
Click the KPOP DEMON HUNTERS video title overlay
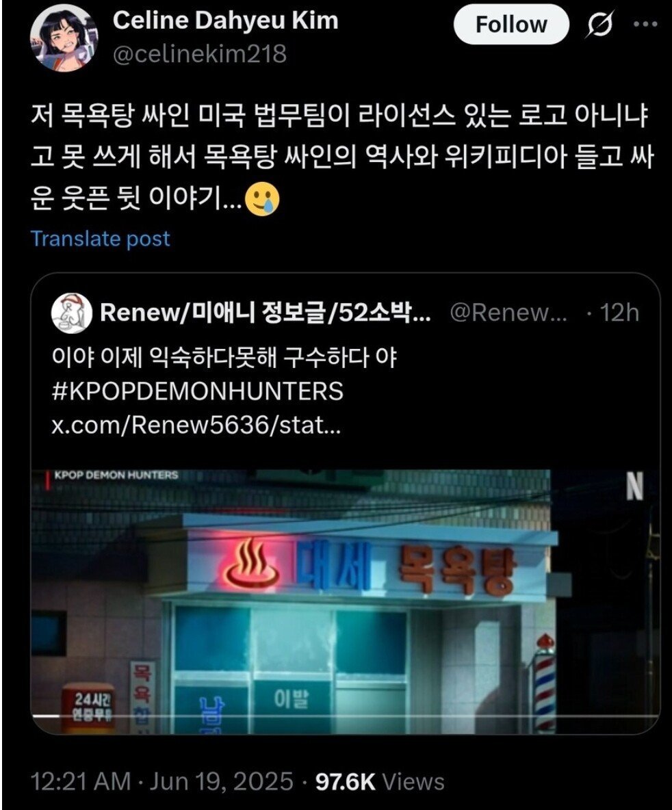pyautogui.click(x=116, y=475)
